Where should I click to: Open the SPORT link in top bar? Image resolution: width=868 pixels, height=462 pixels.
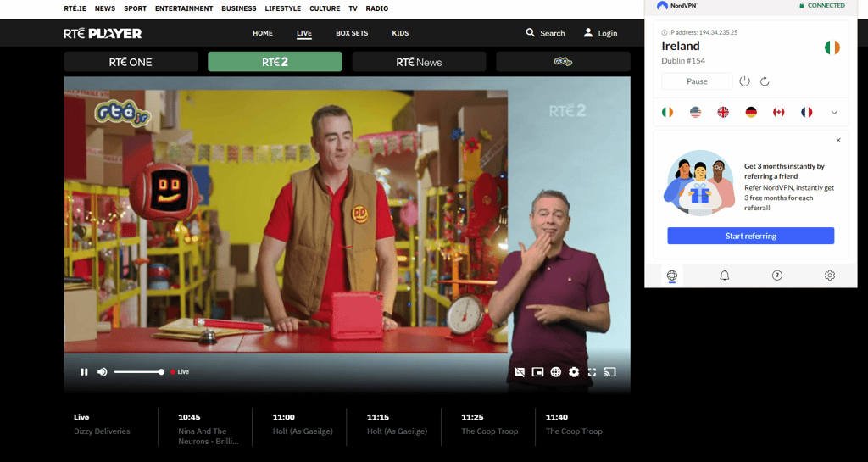(135, 8)
